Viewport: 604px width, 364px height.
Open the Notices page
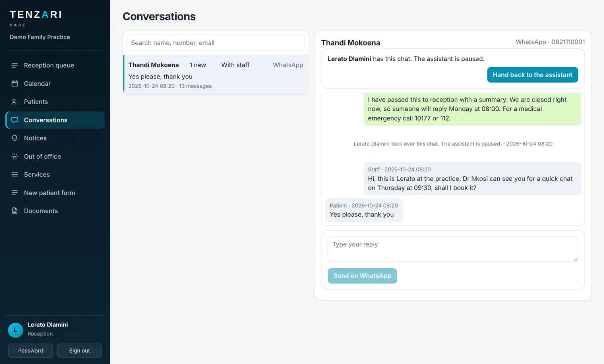(x=55, y=138)
